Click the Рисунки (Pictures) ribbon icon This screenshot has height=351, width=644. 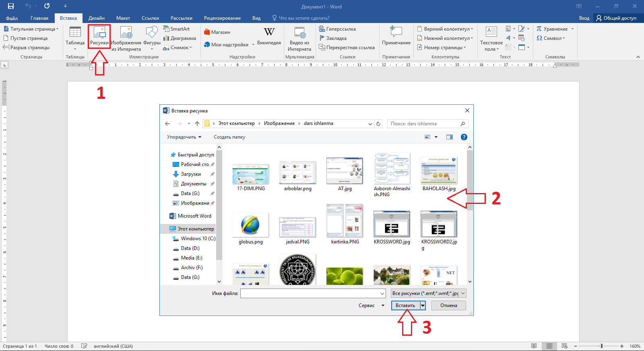99,36
